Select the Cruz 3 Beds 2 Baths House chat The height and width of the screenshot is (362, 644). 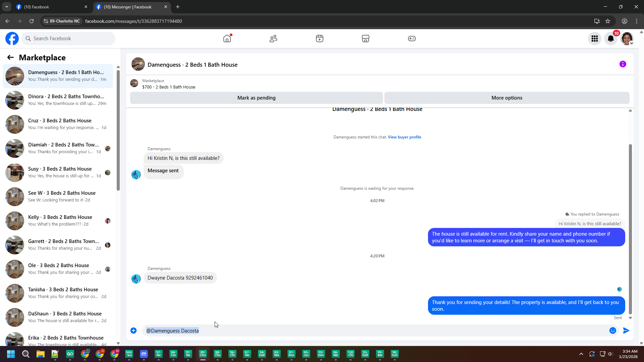pyautogui.click(x=58, y=124)
